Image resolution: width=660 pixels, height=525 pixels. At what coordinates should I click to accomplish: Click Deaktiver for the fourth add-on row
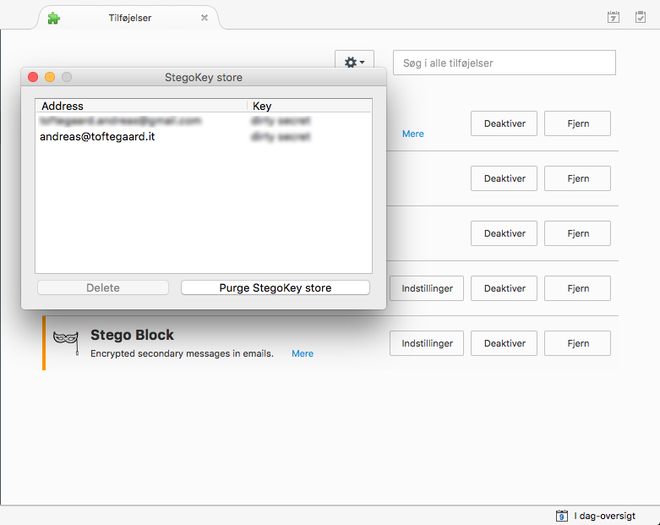pos(504,288)
